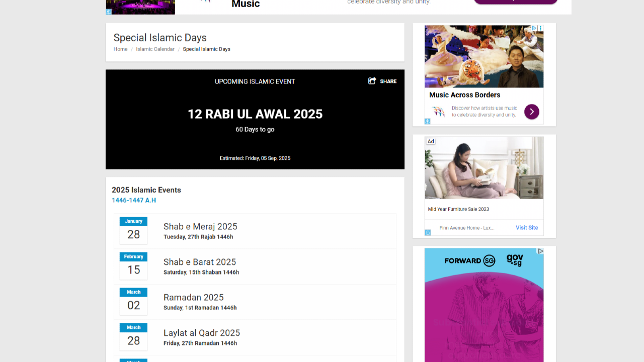Image resolution: width=644 pixels, height=362 pixels.
Task: Click 'Sunday, 1st Ramadan 1446h' text
Action: [200, 308]
